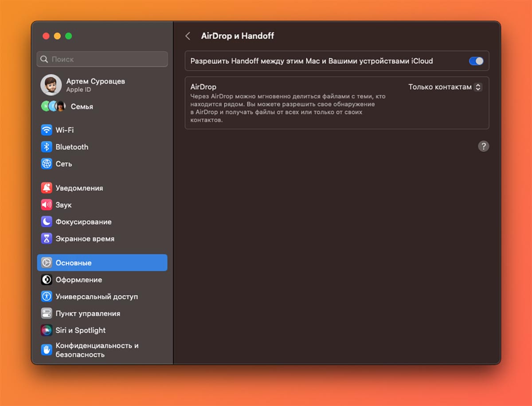Click the Артем Суровцев avatar picture
This screenshot has width=532, height=406.
51,85
